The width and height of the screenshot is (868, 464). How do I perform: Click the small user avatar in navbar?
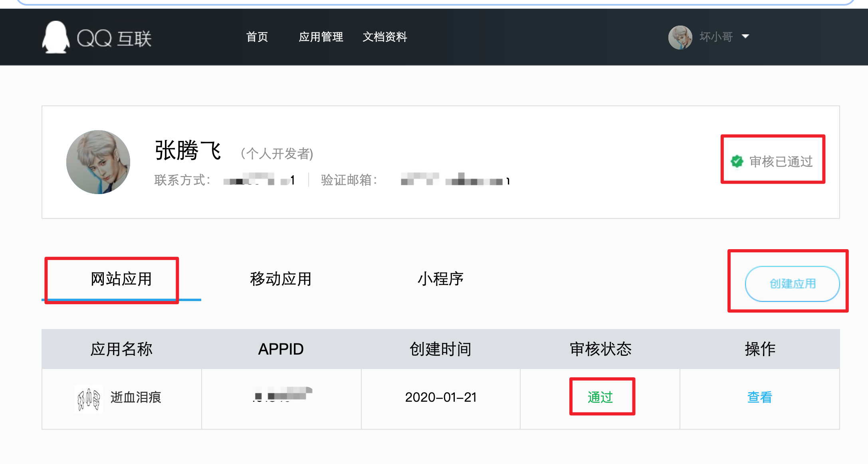tap(680, 37)
